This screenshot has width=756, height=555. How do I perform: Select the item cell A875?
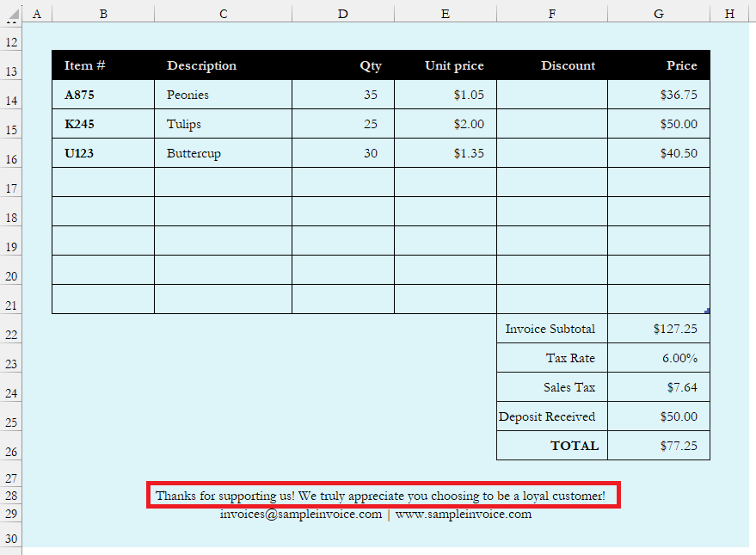click(x=103, y=95)
